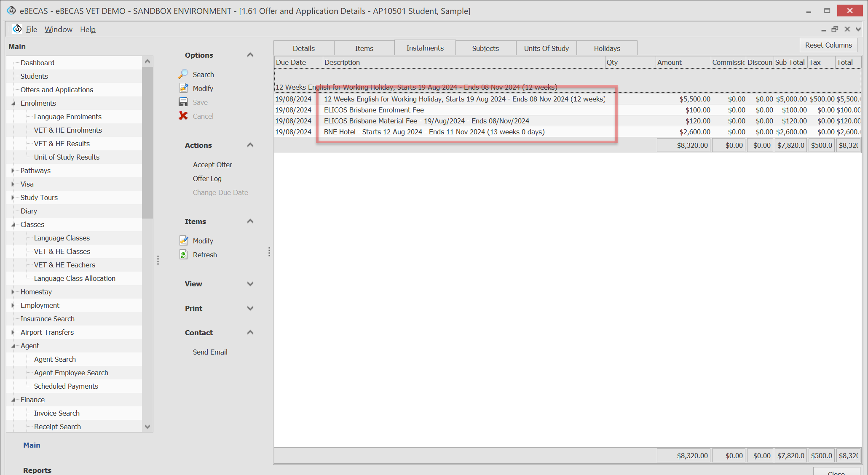Switch to the Items tab

pyautogui.click(x=364, y=48)
